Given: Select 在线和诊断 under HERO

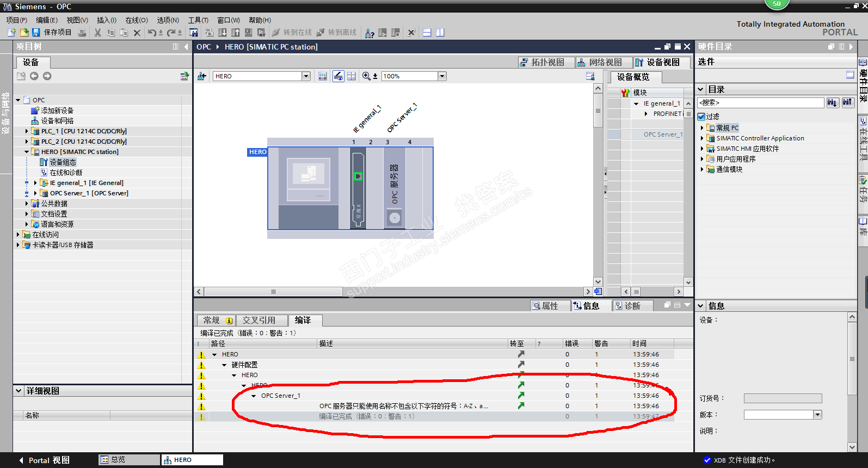Looking at the screenshot, I should point(61,173).
